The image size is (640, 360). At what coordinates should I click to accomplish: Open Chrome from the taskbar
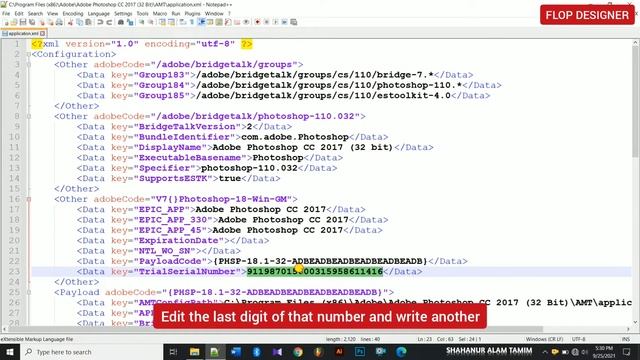pyautogui.click(x=298, y=352)
